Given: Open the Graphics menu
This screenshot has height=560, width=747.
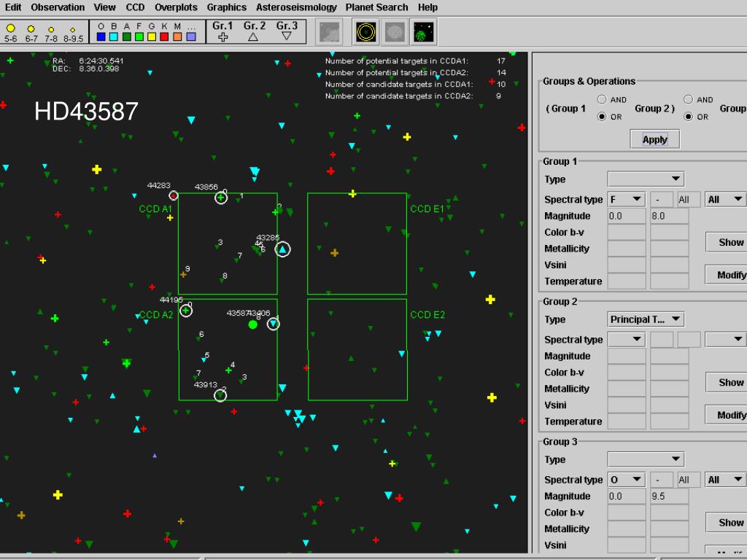Looking at the screenshot, I should [227, 7].
